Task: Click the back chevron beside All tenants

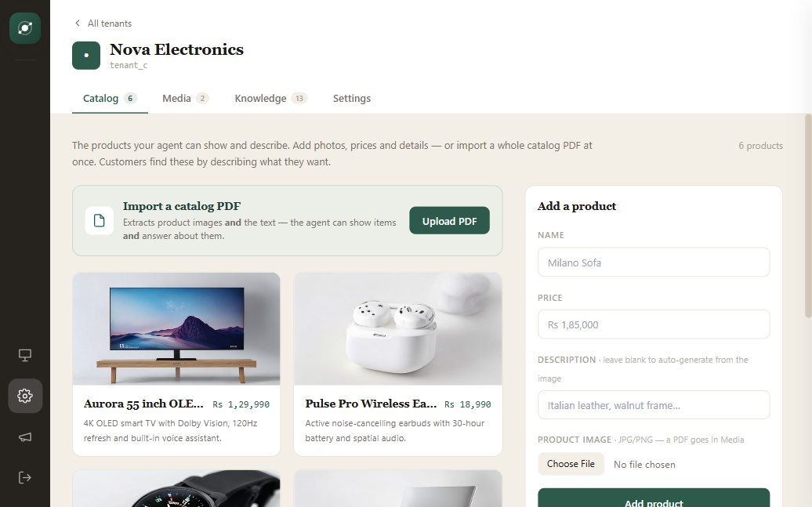Action: [x=77, y=24]
